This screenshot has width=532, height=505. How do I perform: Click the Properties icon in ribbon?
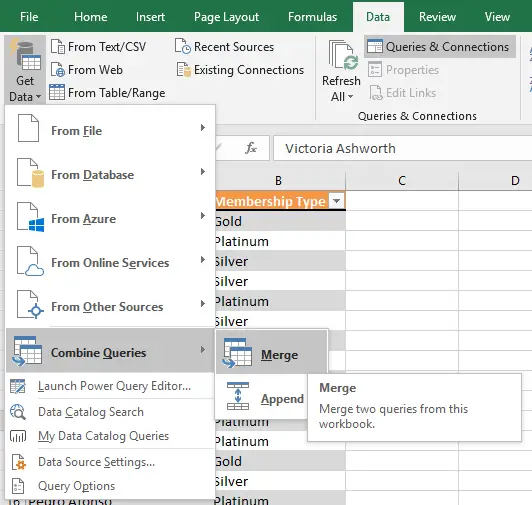tap(375, 70)
